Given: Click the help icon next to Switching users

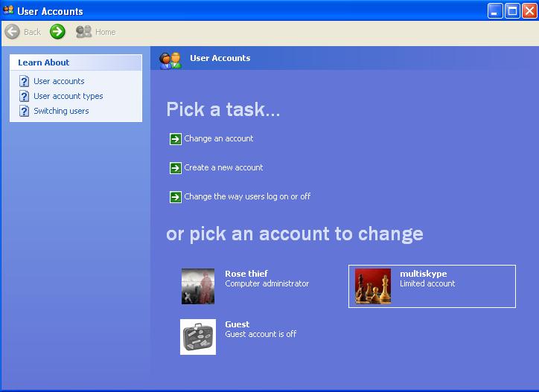Looking at the screenshot, I should [x=24, y=111].
